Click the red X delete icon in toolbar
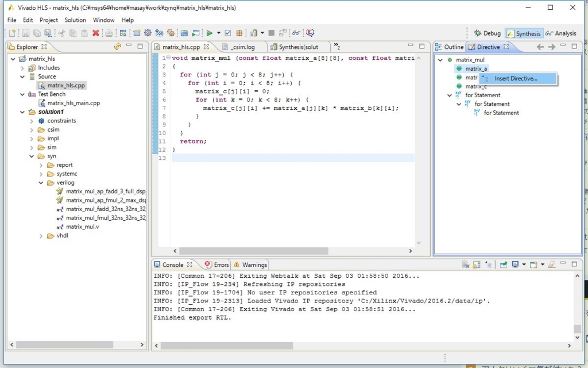Image resolution: width=588 pixels, height=368 pixels. pyautogui.click(x=95, y=33)
